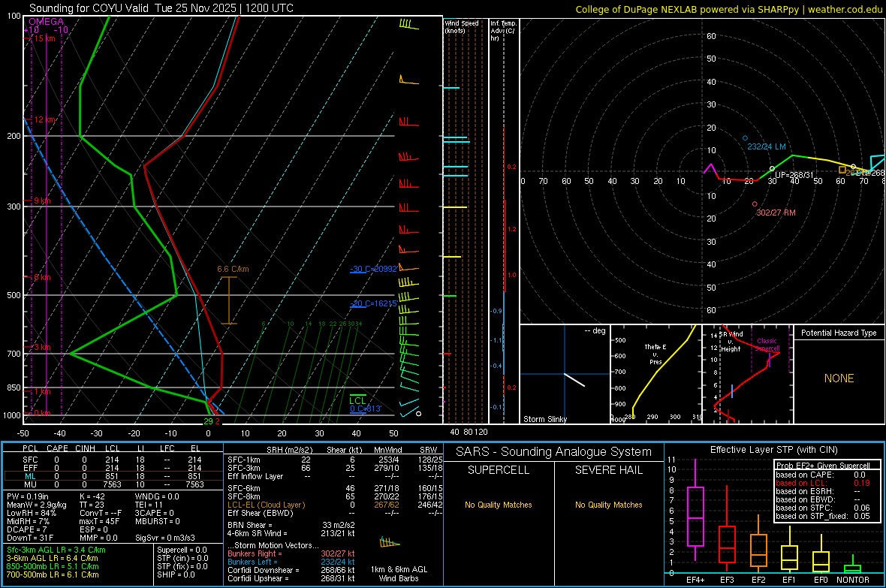
Task: Click the left-mover circle marker on hodograph
Action: [x=745, y=138]
